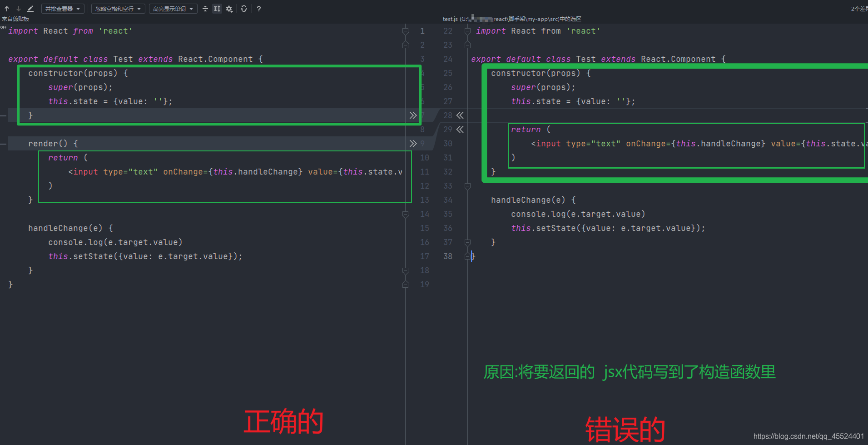Open the diff settings gear icon
This screenshot has width=868, height=445.
coord(229,8)
